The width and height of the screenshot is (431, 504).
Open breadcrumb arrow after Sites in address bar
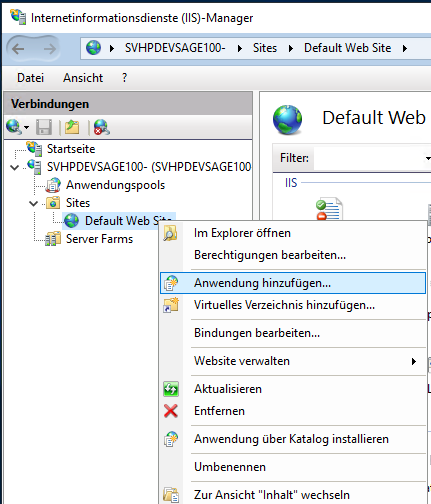click(290, 48)
